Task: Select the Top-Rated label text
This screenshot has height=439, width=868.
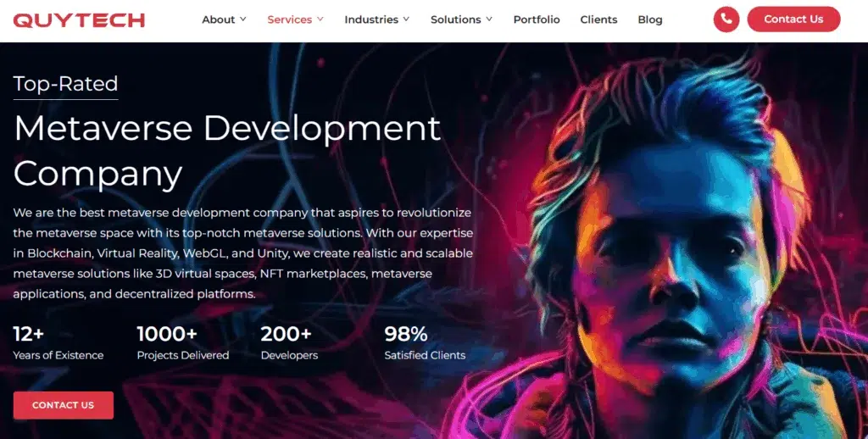Action: point(65,84)
